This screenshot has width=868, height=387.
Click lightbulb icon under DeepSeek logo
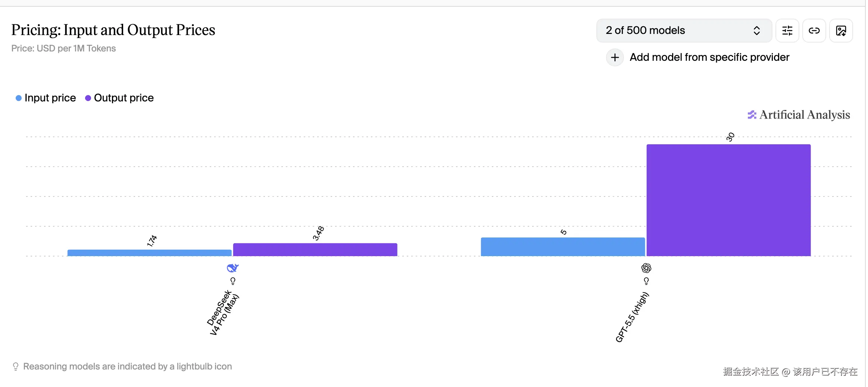click(233, 281)
